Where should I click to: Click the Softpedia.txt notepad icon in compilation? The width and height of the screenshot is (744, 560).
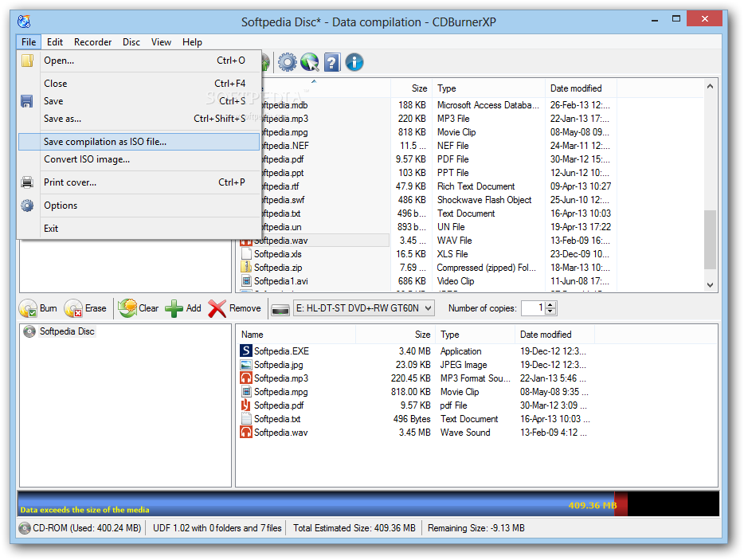(246, 418)
